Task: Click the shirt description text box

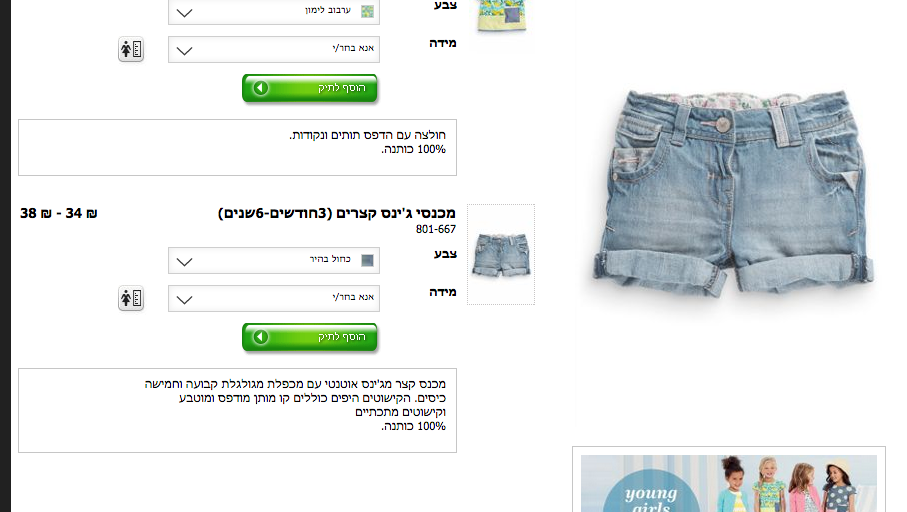Action: pyautogui.click(x=237, y=148)
